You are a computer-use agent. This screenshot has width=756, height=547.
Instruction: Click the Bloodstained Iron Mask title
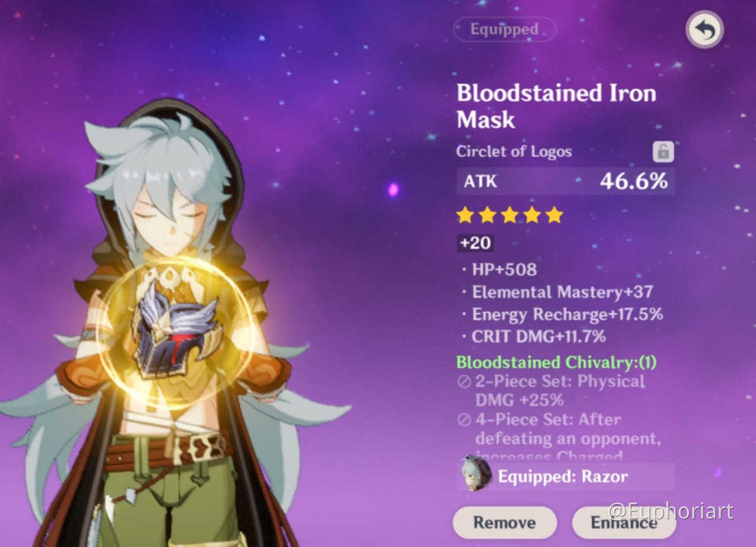click(x=556, y=106)
